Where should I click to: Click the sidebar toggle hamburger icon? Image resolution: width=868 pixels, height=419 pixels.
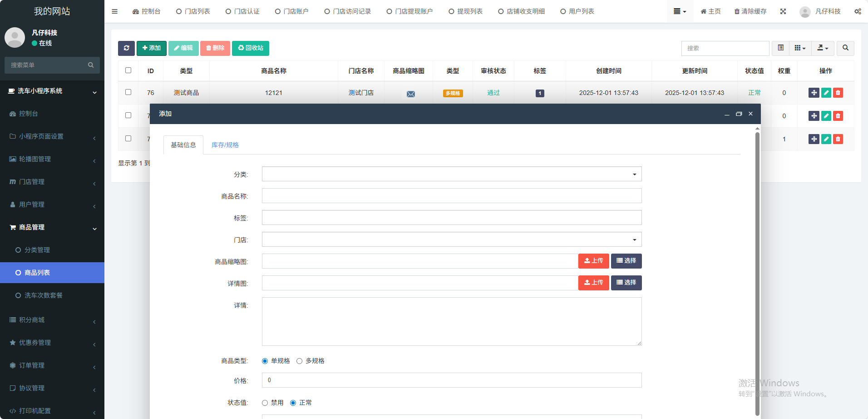tap(115, 11)
